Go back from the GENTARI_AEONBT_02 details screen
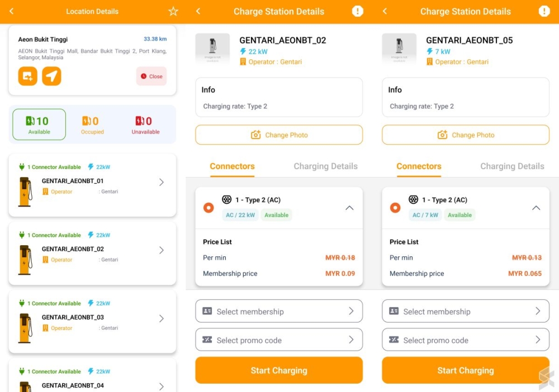Screen dimensions: 559x392 198,11
